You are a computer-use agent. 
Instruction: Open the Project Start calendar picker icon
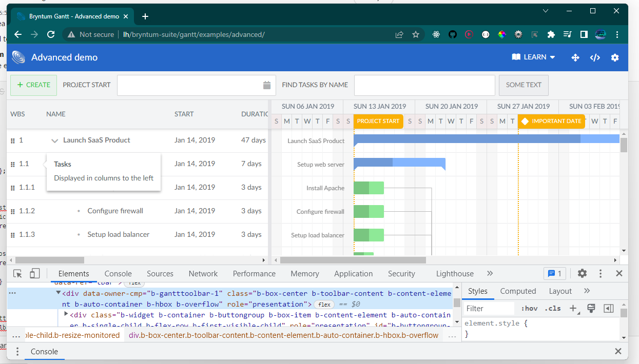point(266,85)
